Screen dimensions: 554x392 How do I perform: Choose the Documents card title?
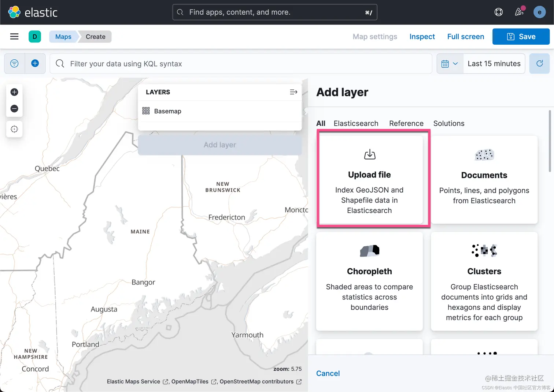click(x=484, y=175)
